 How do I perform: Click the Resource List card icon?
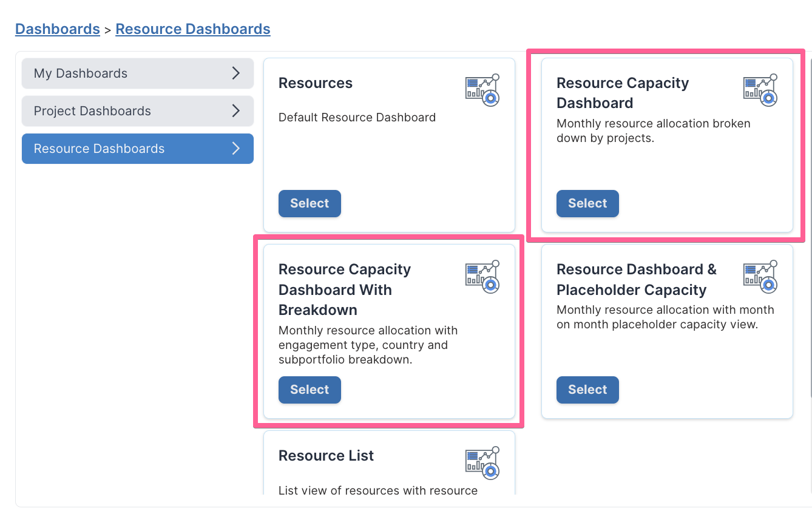point(482,463)
